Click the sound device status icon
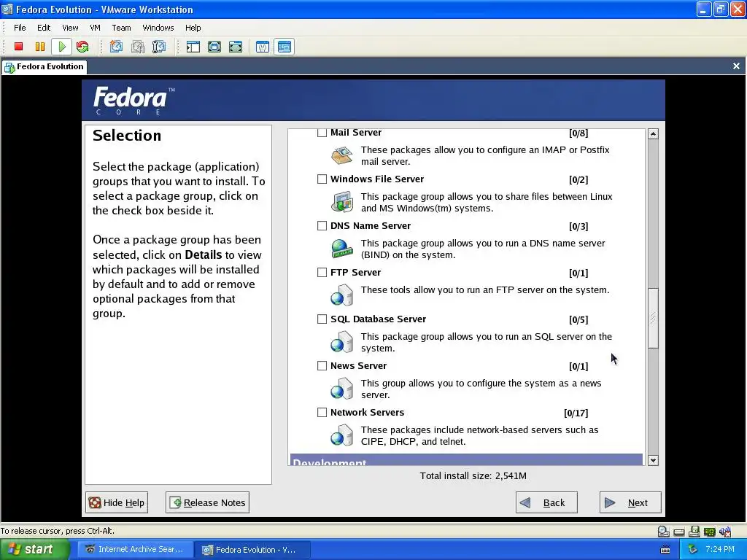The image size is (747, 560). click(x=725, y=532)
